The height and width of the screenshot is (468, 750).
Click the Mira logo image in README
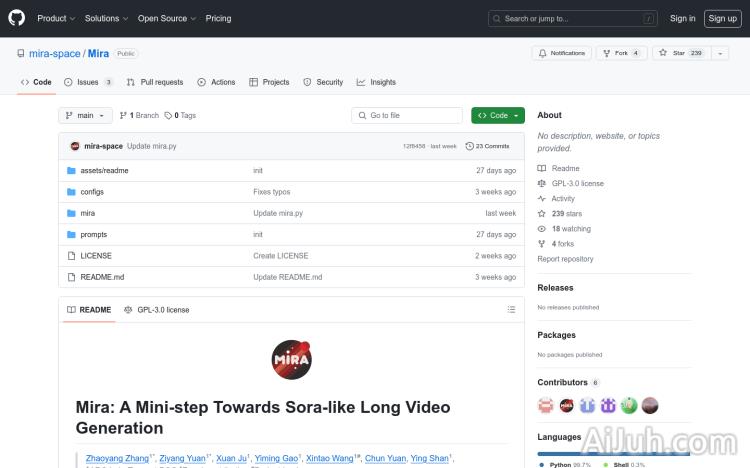(291, 360)
